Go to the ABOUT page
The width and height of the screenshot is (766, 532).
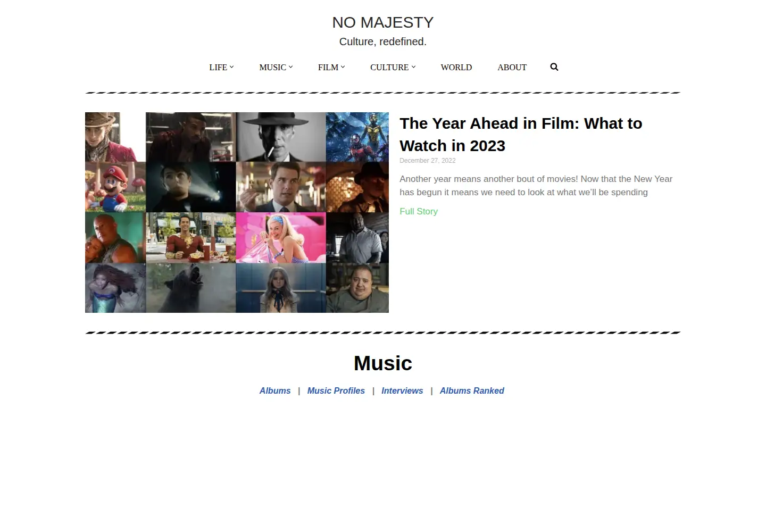coord(512,67)
